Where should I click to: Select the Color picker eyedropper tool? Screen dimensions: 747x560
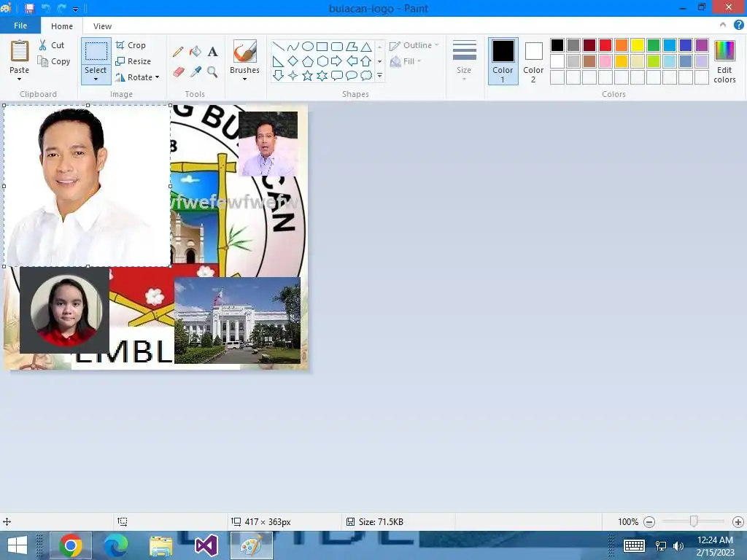pyautogui.click(x=196, y=72)
